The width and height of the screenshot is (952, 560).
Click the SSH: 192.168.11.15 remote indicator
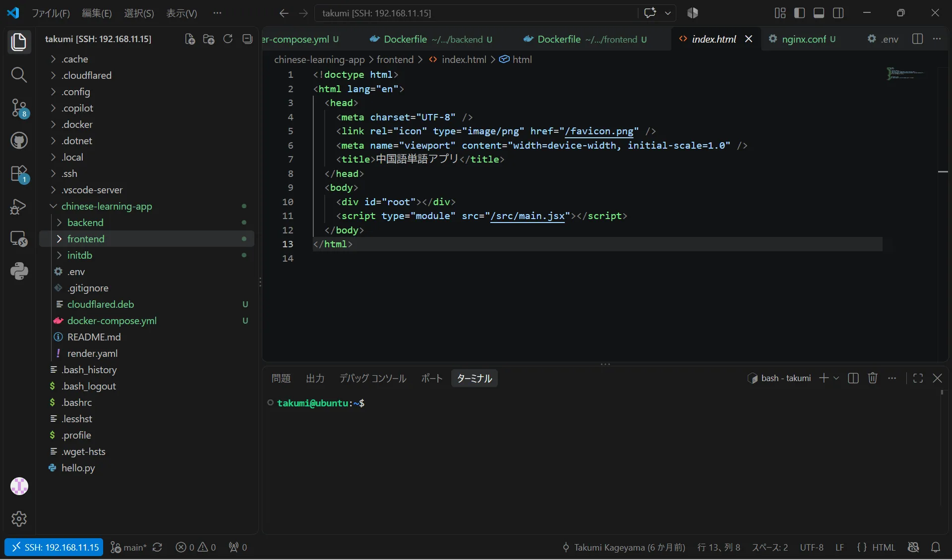(x=54, y=547)
